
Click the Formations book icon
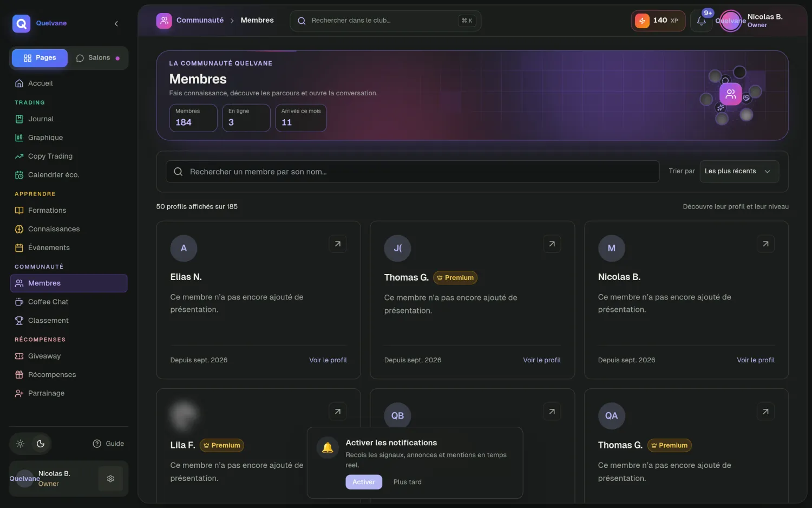(19, 211)
